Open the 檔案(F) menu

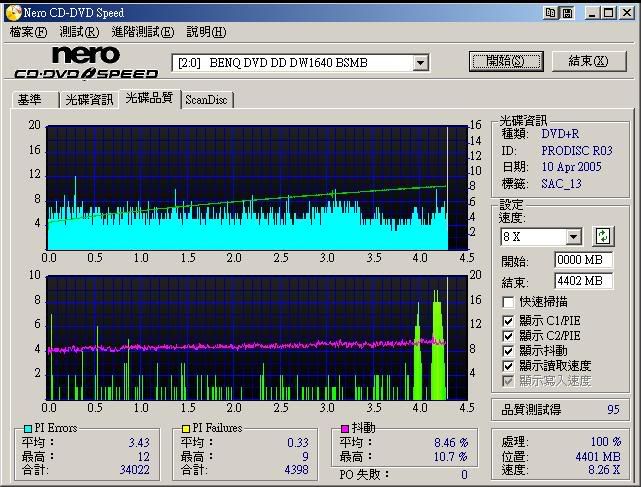[28, 32]
